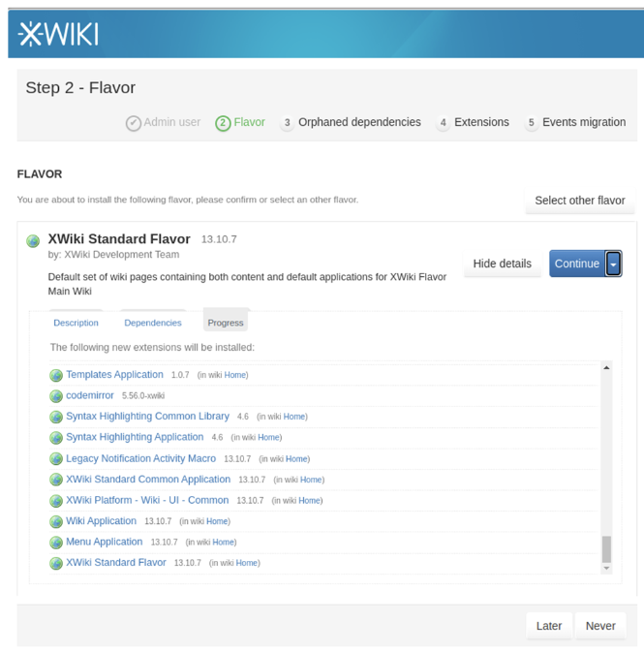644x653 pixels.
Task: Open the Continue button dropdown arrow
Action: pyautogui.click(x=613, y=264)
